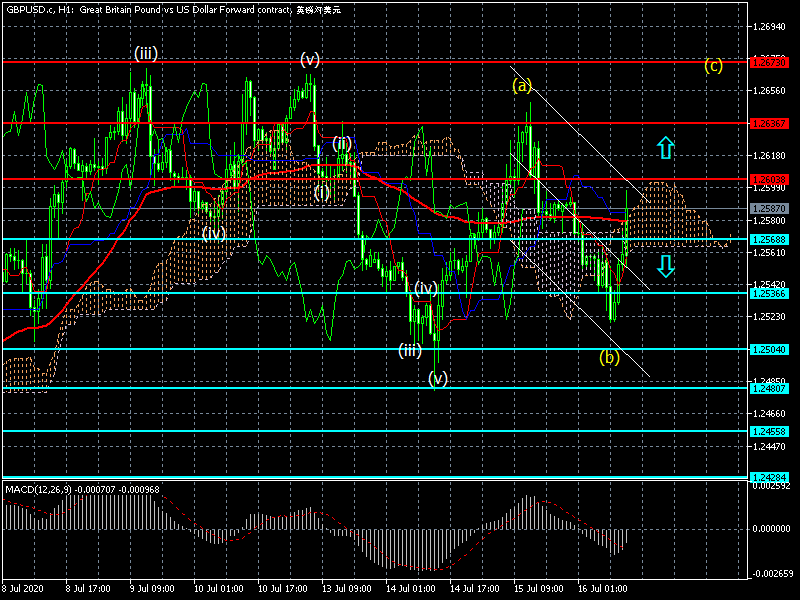Select the yellow (a) wave label
Screen dimensions: 800x600
tap(522, 85)
